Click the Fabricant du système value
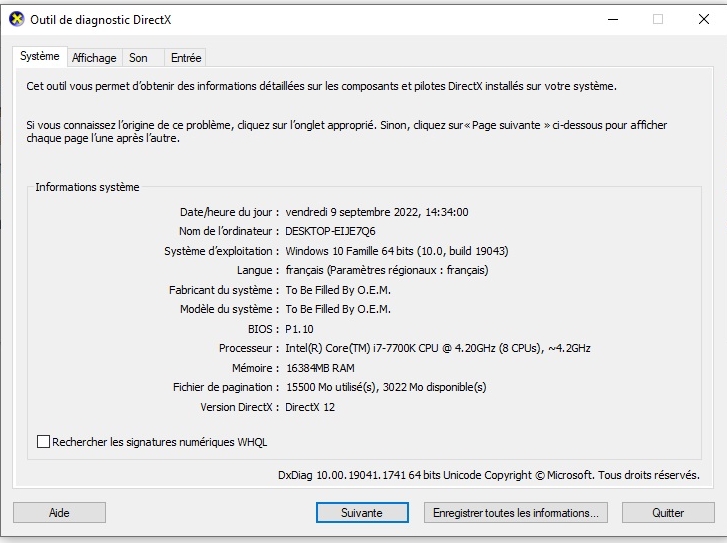The image size is (727, 543). (338, 290)
